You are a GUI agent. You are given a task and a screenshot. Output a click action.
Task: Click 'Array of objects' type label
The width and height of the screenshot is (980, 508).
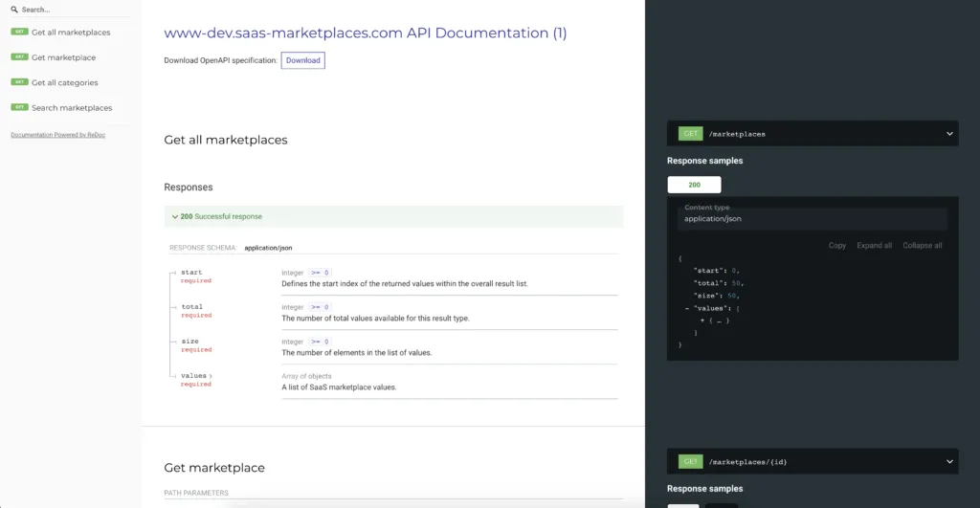306,376
